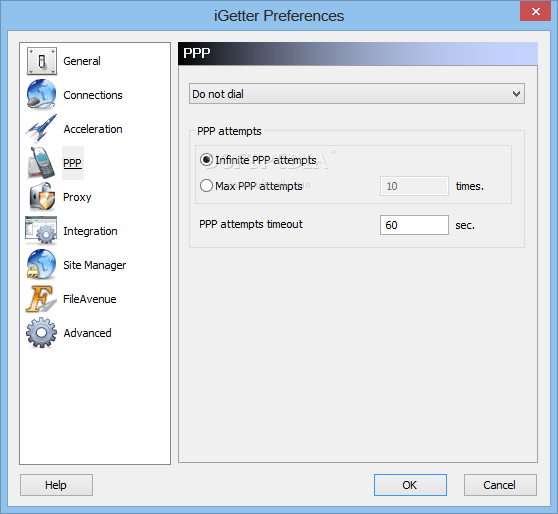The image size is (558, 514).
Task: Open the General preferences section
Action: [x=82, y=61]
